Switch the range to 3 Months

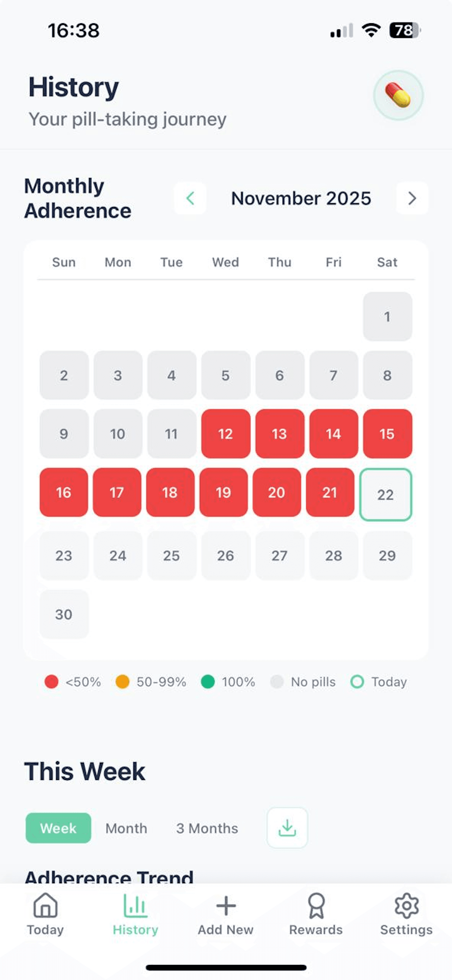pyautogui.click(x=207, y=828)
